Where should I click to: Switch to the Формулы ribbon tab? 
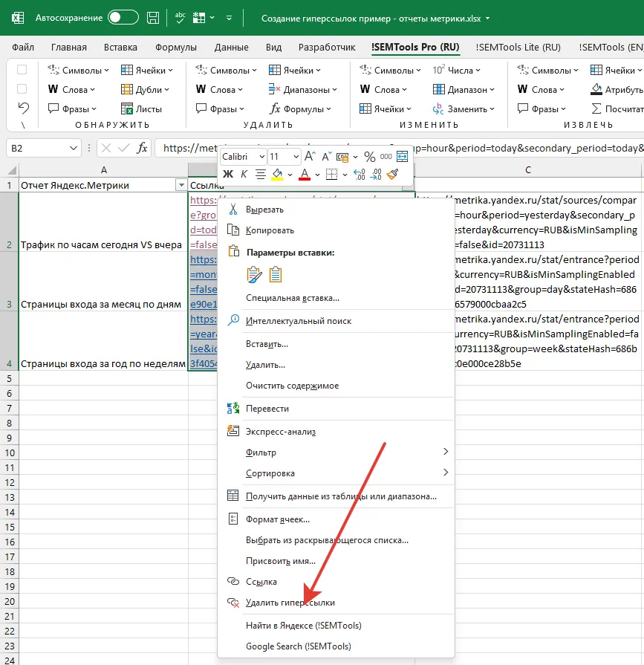175,47
